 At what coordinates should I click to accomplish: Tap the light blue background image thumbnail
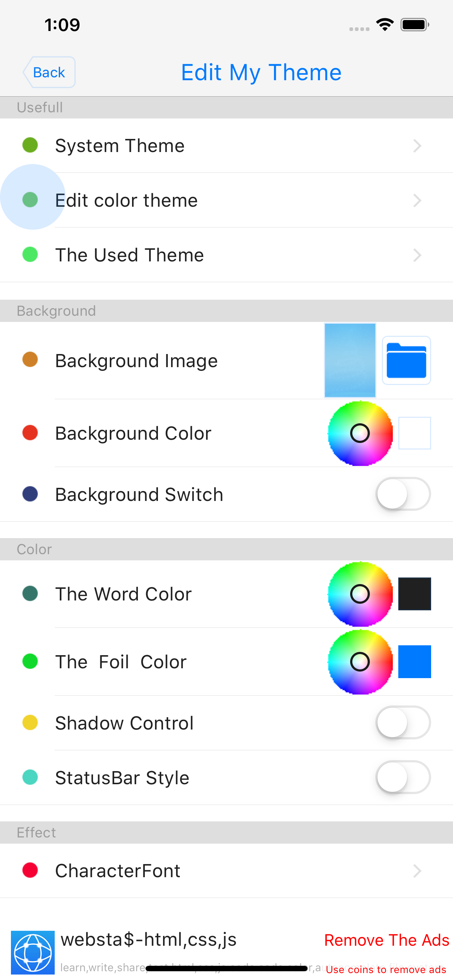pos(350,360)
